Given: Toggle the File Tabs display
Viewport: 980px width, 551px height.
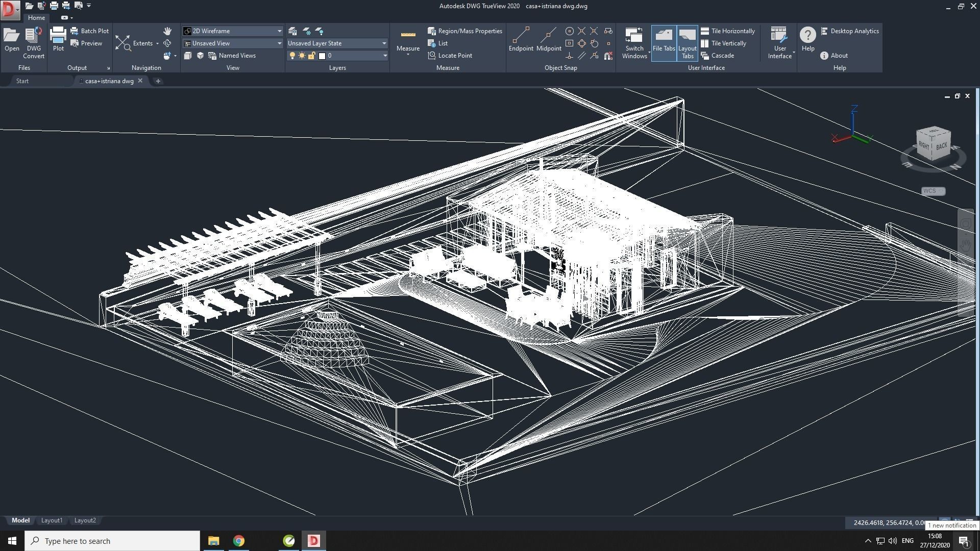Looking at the screenshot, I should pyautogui.click(x=664, y=43).
